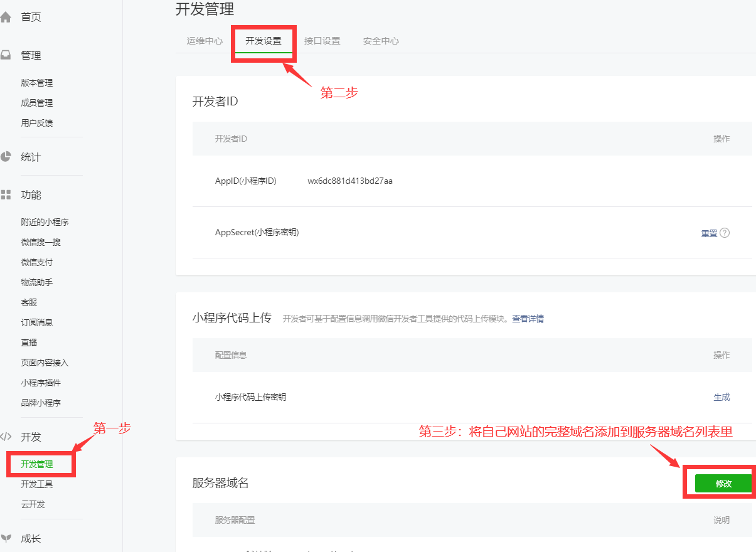Screen dimensions: 756x552
Task: Open the help icon next to 重置
Action: pos(726,233)
